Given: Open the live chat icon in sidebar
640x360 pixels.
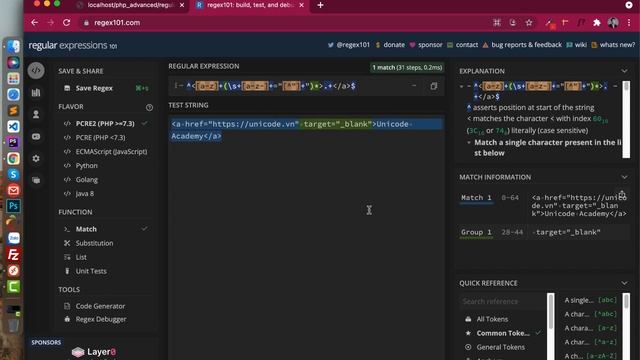Looking at the screenshot, I should [36, 180].
